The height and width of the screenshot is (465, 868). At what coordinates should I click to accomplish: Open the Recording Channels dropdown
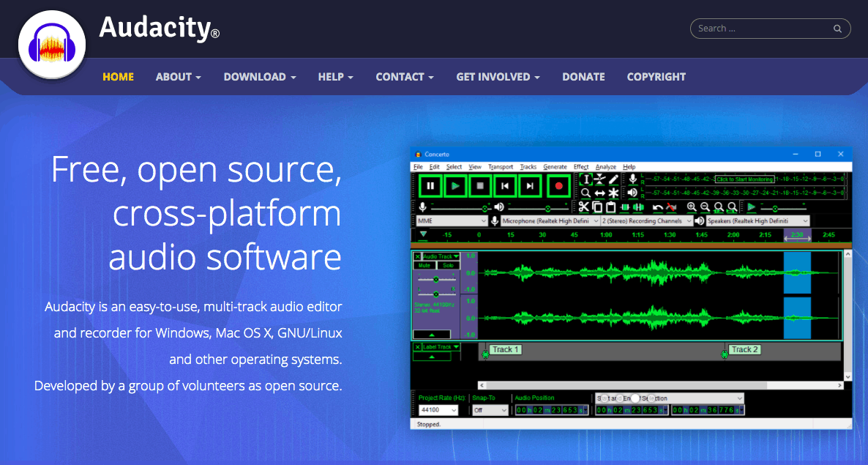coord(647,221)
